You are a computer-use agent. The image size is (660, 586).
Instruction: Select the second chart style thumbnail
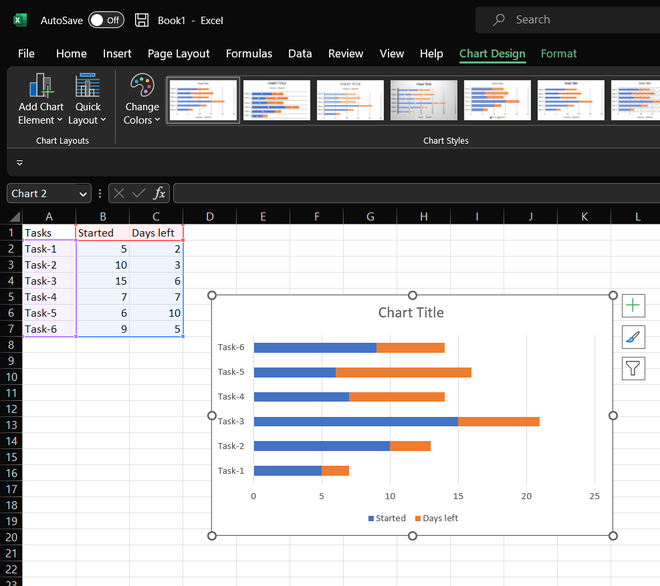277,100
